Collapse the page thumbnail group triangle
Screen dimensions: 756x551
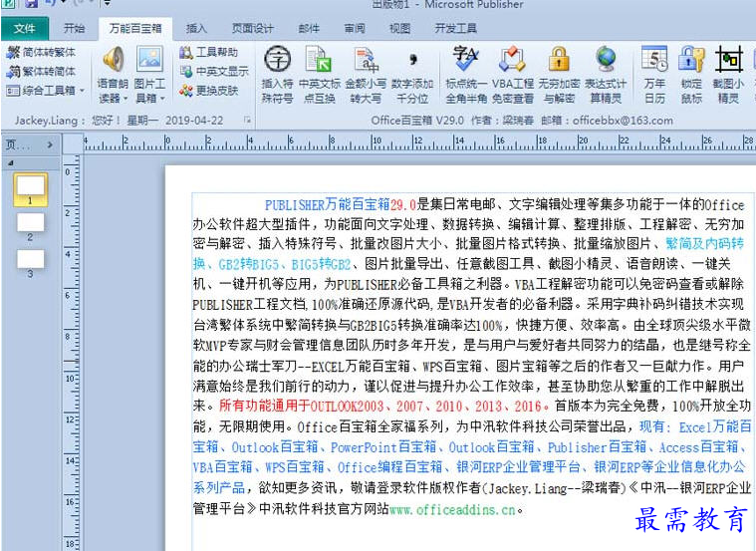point(11,163)
